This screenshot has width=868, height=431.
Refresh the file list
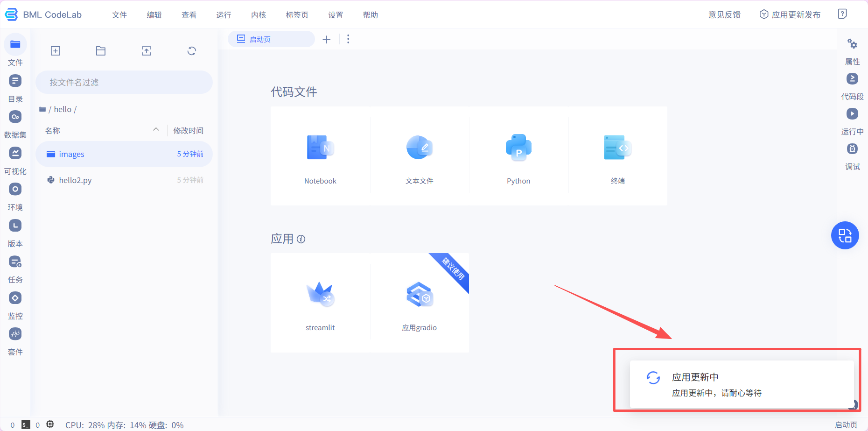[192, 51]
